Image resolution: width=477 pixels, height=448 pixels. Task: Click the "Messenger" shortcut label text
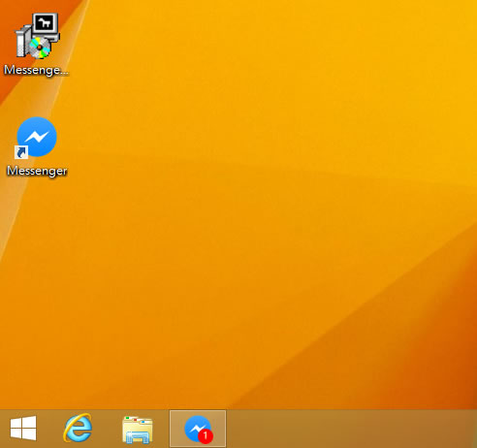37,171
